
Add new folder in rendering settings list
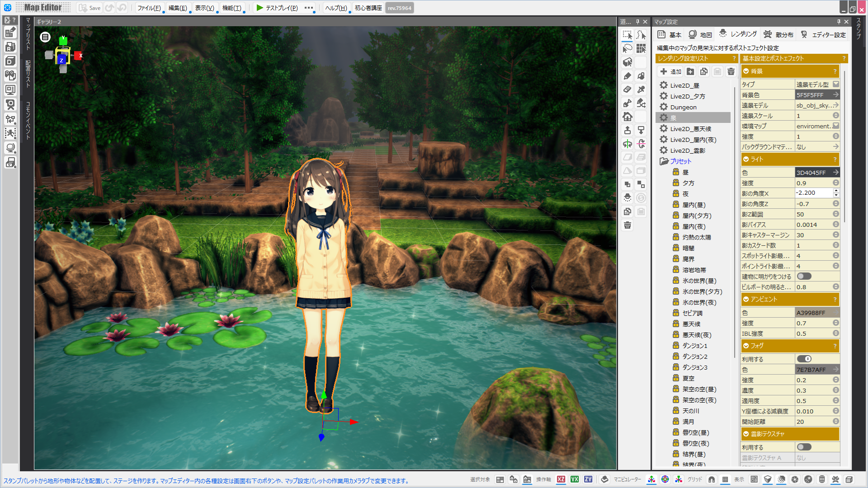(690, 71)
